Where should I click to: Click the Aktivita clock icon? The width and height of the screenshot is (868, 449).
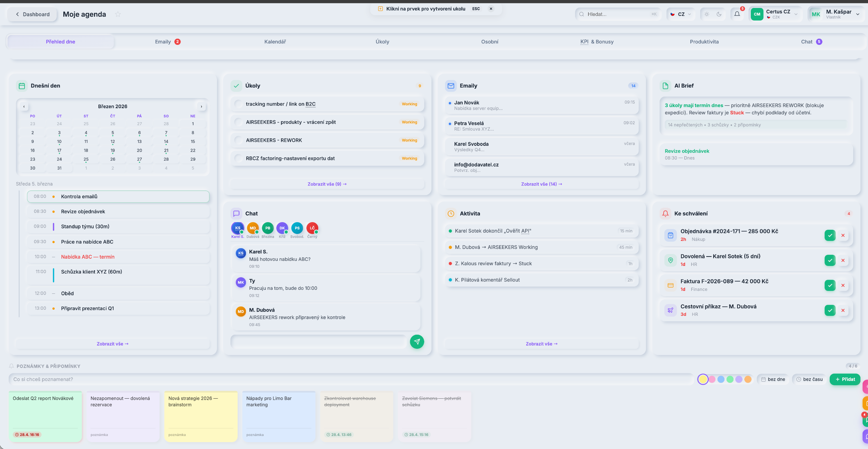[x=451, y=213]
